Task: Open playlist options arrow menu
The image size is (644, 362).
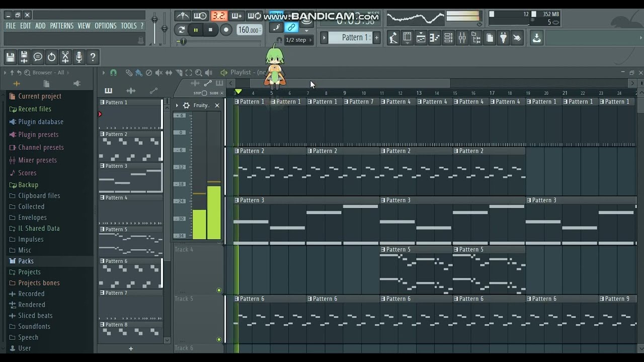Action: coord(104,73)
